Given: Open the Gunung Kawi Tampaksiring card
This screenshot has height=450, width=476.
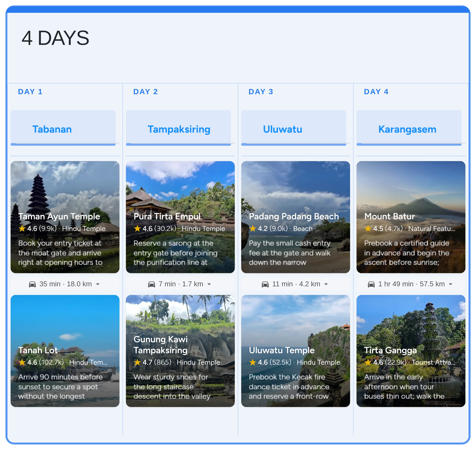Looking at the screenshot, I should click(180, 351).
